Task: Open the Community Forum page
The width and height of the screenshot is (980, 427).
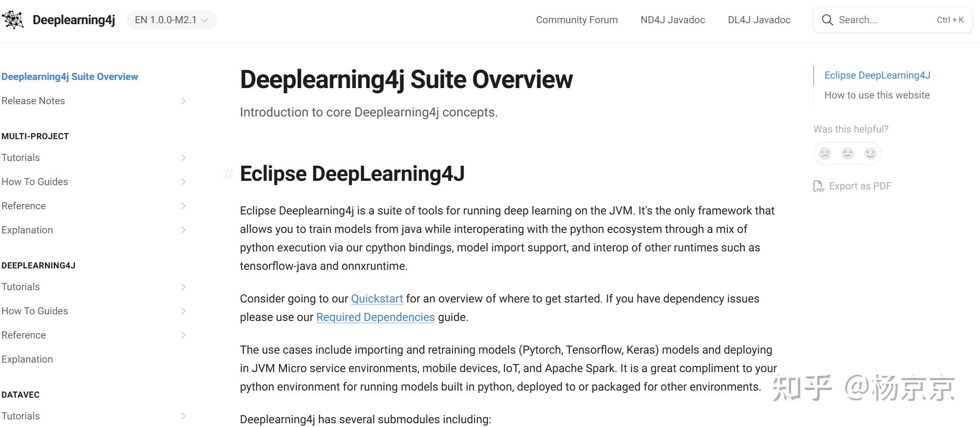Action: (x=576, y=19)
